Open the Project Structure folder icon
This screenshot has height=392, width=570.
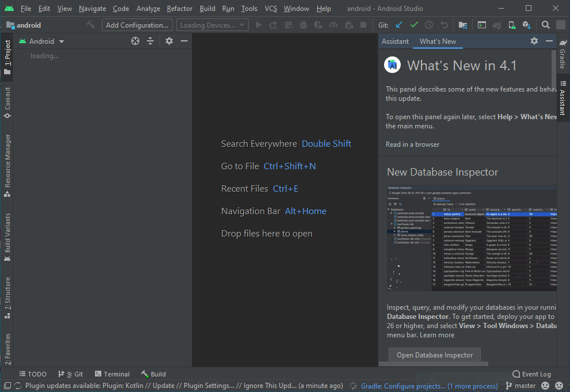[463, 25]
